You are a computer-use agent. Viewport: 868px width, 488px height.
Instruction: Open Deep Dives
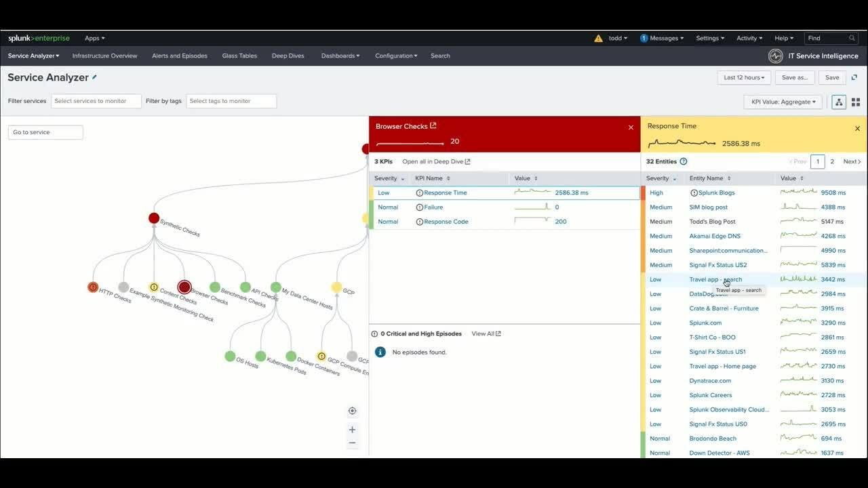pyautogui.click(x=288, y=56)
